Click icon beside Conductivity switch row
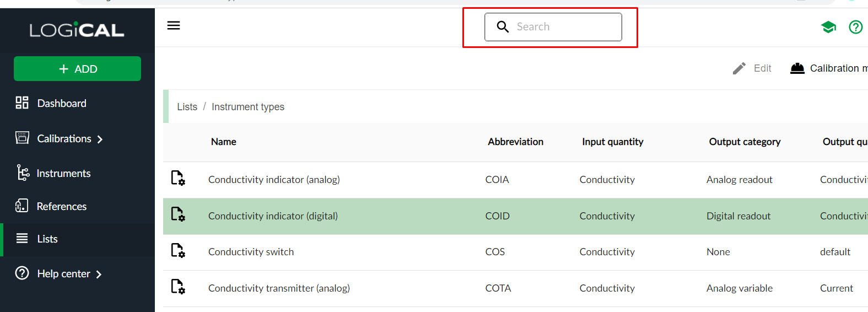The image size is (868, 312). click(x=177, y=251)
